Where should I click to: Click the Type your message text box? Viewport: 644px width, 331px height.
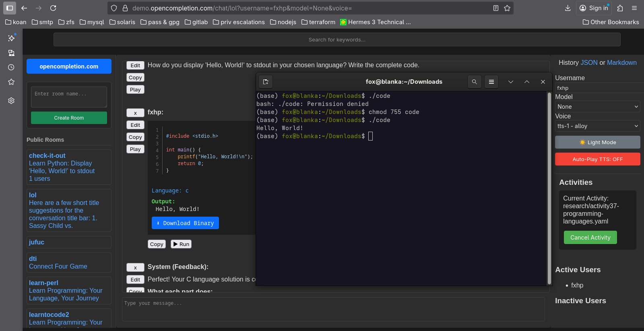[333, 309]
